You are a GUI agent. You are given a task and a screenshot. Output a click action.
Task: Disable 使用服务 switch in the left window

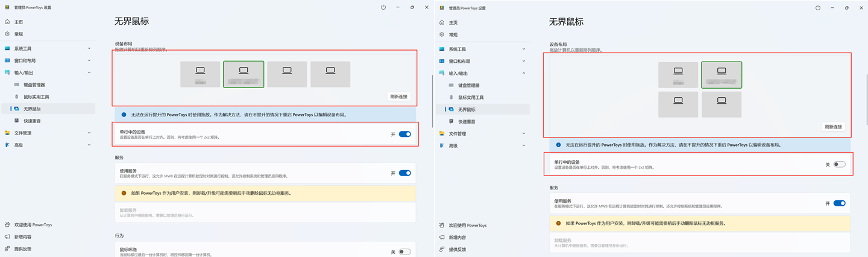[x=405, y=173]
